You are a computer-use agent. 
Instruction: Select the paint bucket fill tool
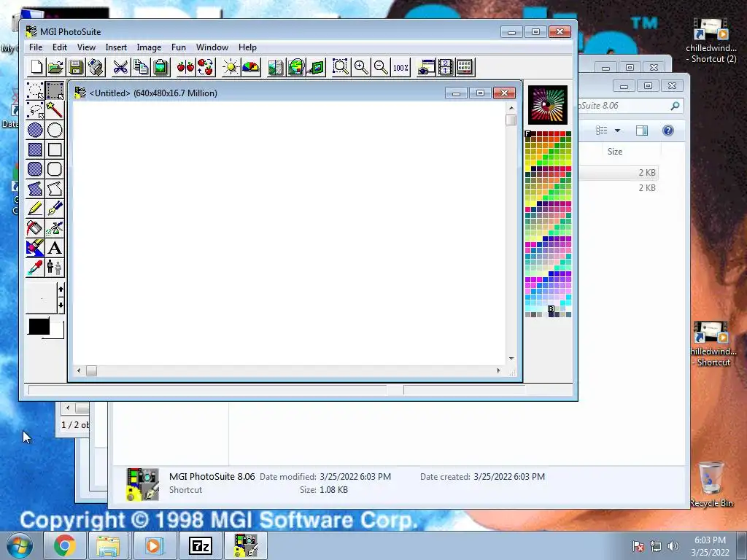(x=35, y=228)
